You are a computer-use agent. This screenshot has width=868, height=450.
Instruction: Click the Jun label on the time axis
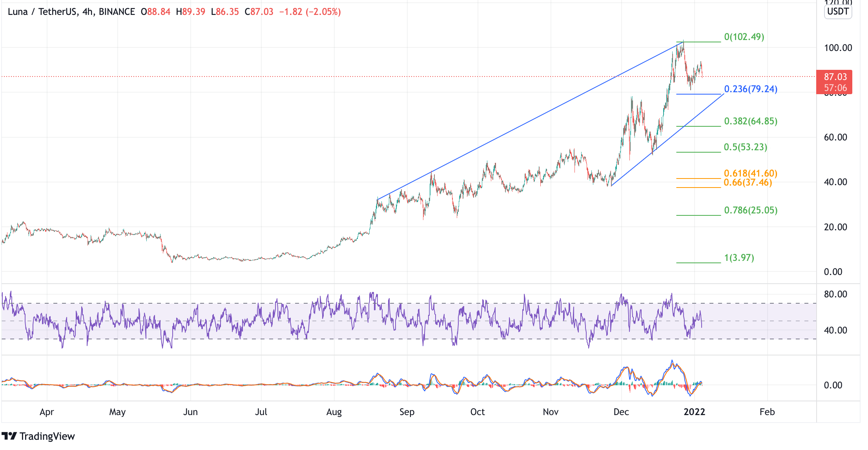[x=190, y=412]
